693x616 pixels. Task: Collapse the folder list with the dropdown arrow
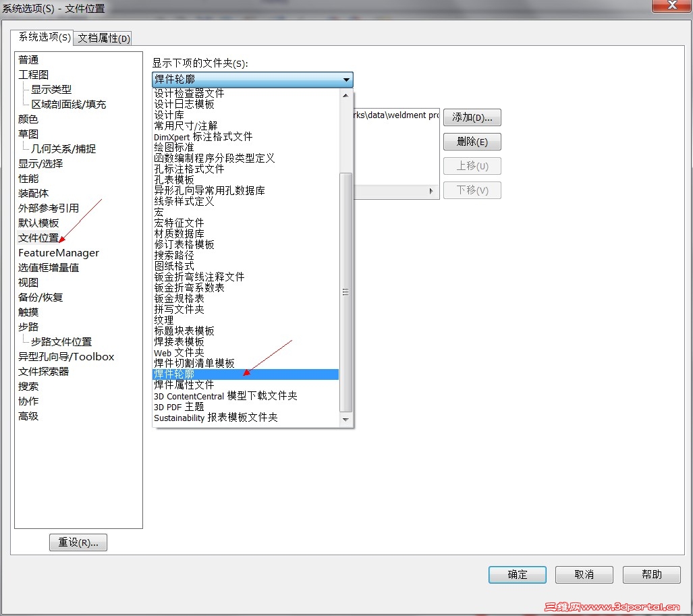pyautogui.click(x=346, y=79)
